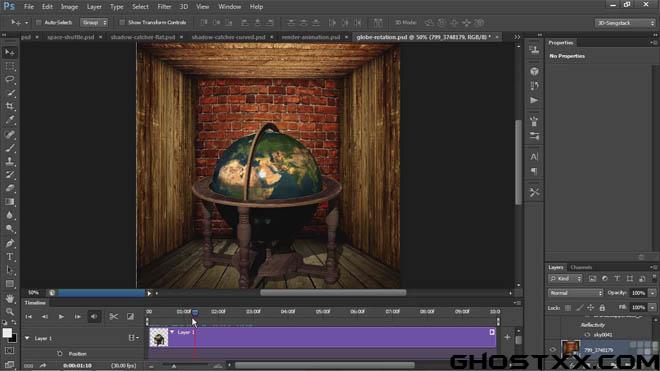Viewport: 660px width, 371px height.
Task: Select the Brush tool
Action: (10, 148)
